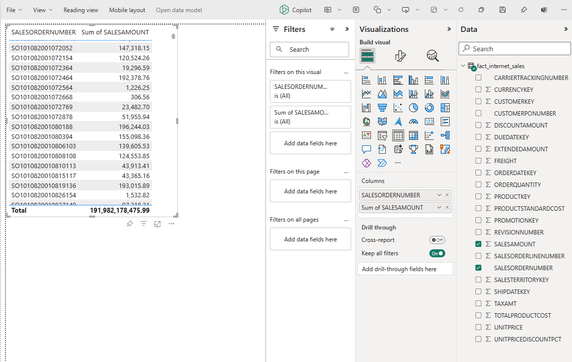Uncheck the SALESAMOUNT field
Image resolution: width=572 pixels, height=362 pixels.
click(x=478, y=244)
